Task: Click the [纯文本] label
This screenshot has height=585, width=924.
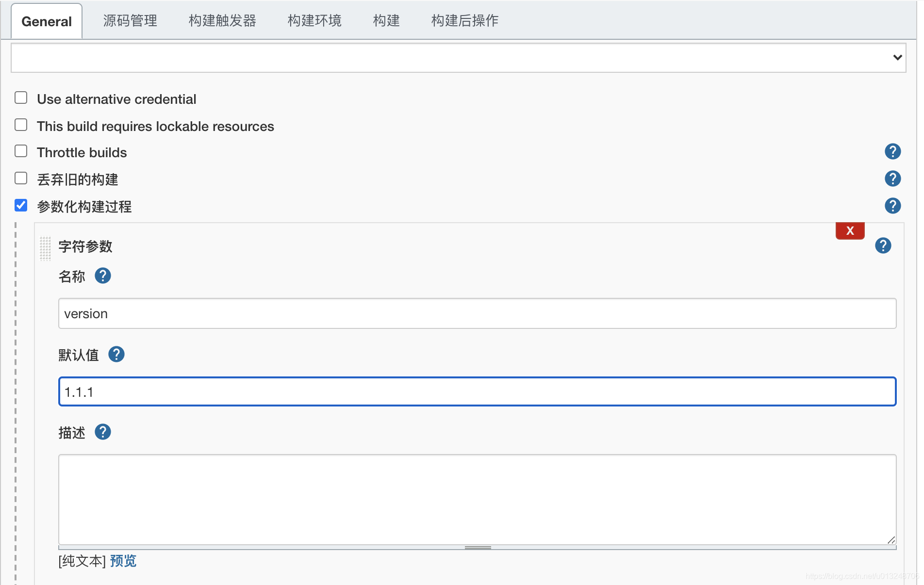Action: [x=82, y=561]
